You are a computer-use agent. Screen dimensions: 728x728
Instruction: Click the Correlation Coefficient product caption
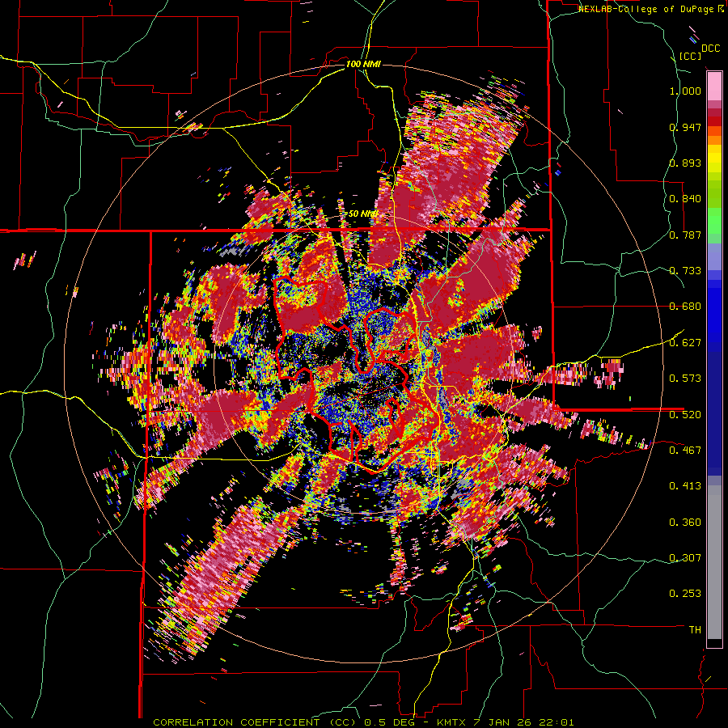point(363,722)
